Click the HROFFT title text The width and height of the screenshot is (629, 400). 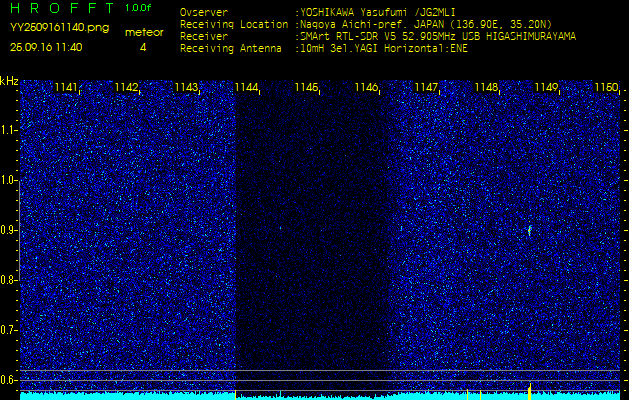[62, 8]
